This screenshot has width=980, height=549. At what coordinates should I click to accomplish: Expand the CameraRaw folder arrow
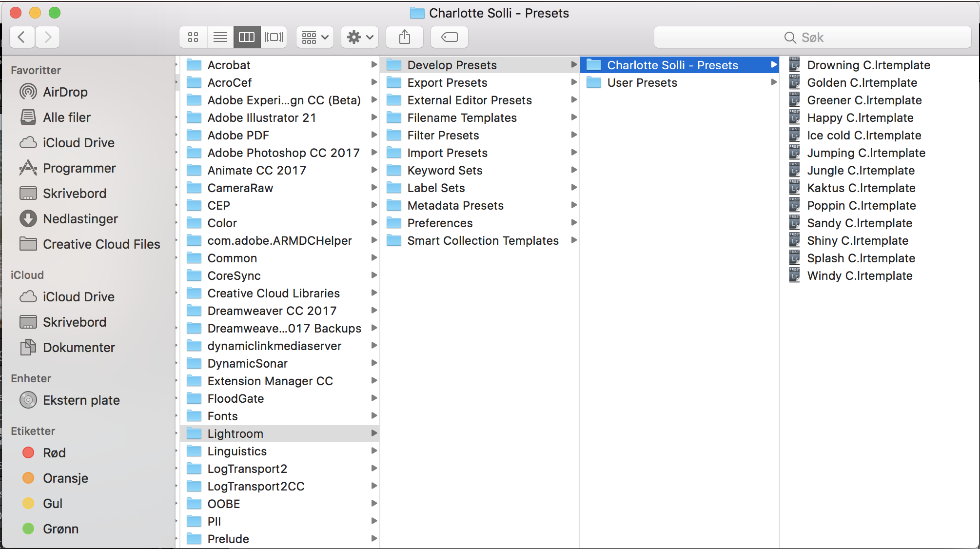pos(374,187)
